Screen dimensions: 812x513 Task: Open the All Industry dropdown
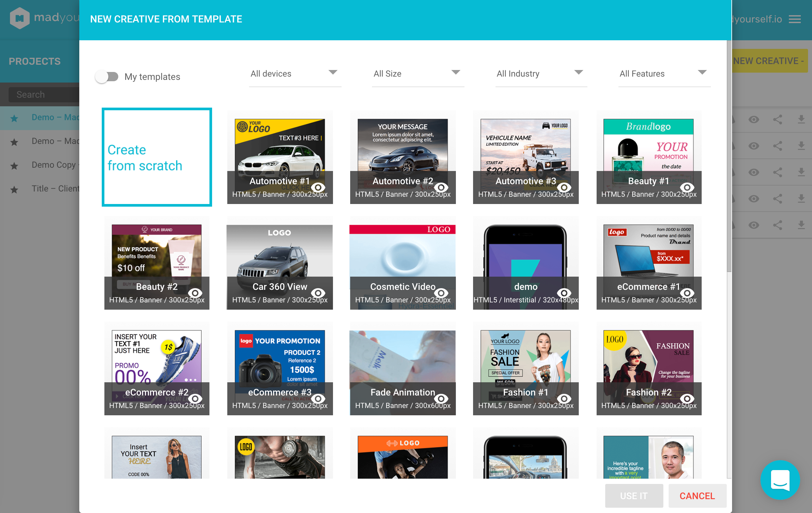pyautogui.click(x=541, y=74)
